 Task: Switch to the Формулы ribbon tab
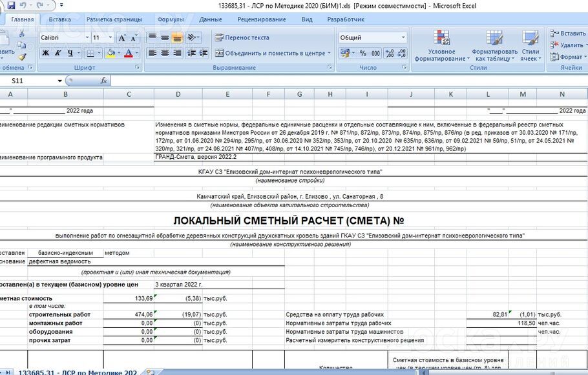(x=171, y=19)
